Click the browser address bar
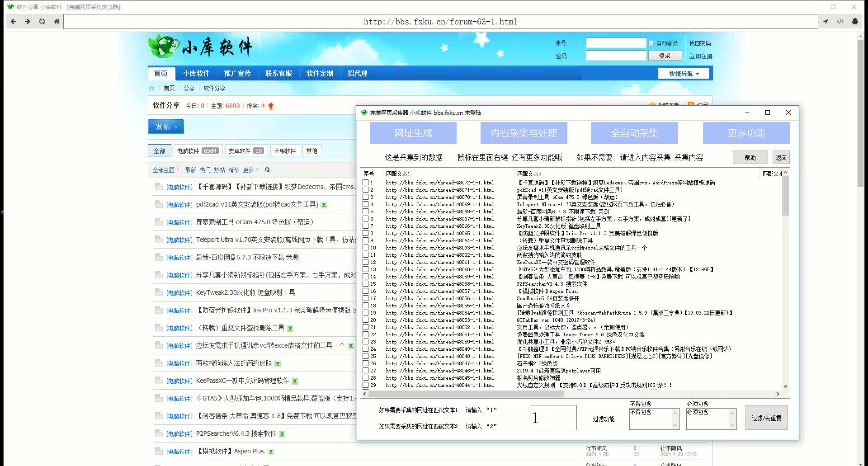Image resolution: width=868 pixels, height=466 pixels. (x=440, y=21)
